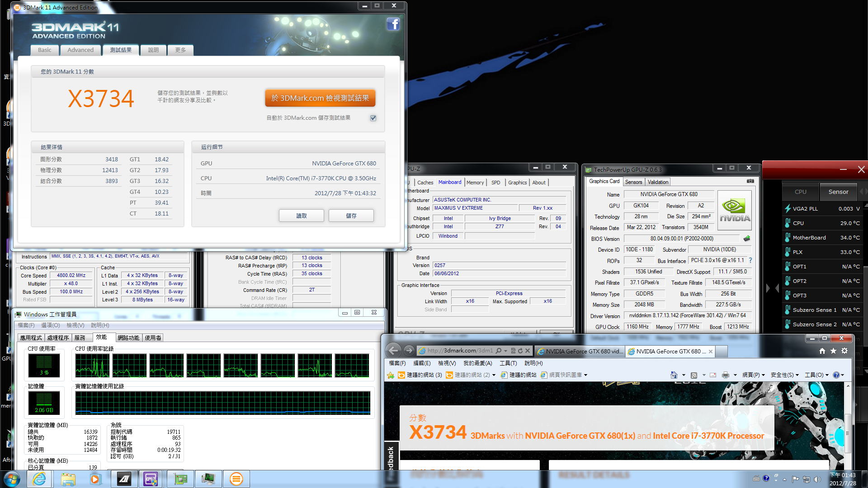Go back with the IE back arrow
This screenshot has height=488, width=868.
click(393, 350)
